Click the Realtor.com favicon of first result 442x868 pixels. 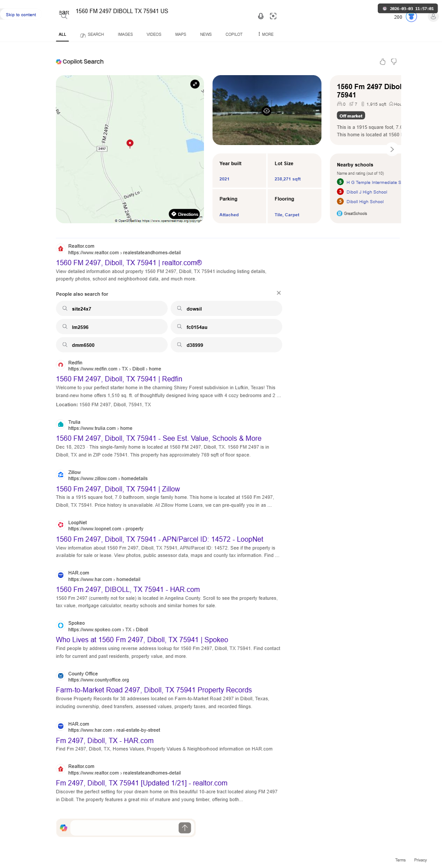coord(61,249)
